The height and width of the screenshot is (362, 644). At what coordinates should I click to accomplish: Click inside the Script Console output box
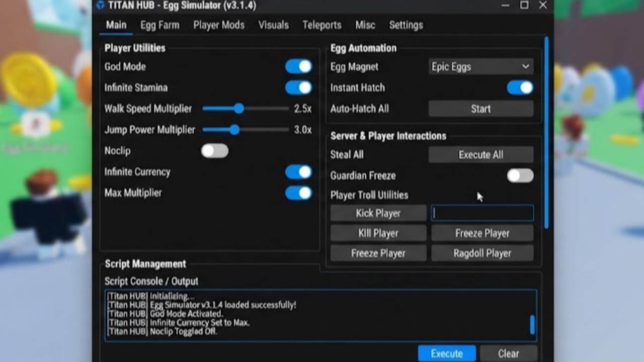pyautogui.click(x=320, y=315)
